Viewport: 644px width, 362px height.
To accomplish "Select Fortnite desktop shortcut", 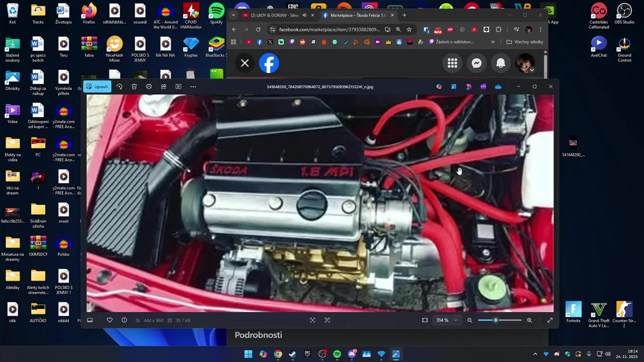I will (x=573, y=312).
